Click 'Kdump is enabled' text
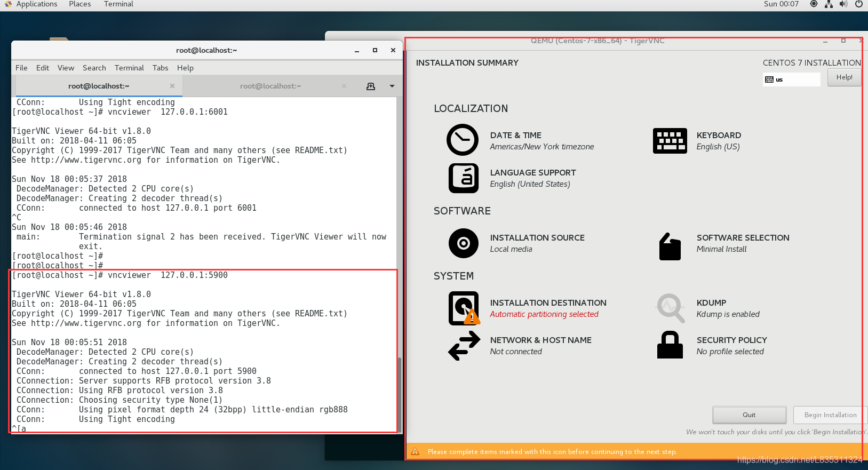 point(728,314)
